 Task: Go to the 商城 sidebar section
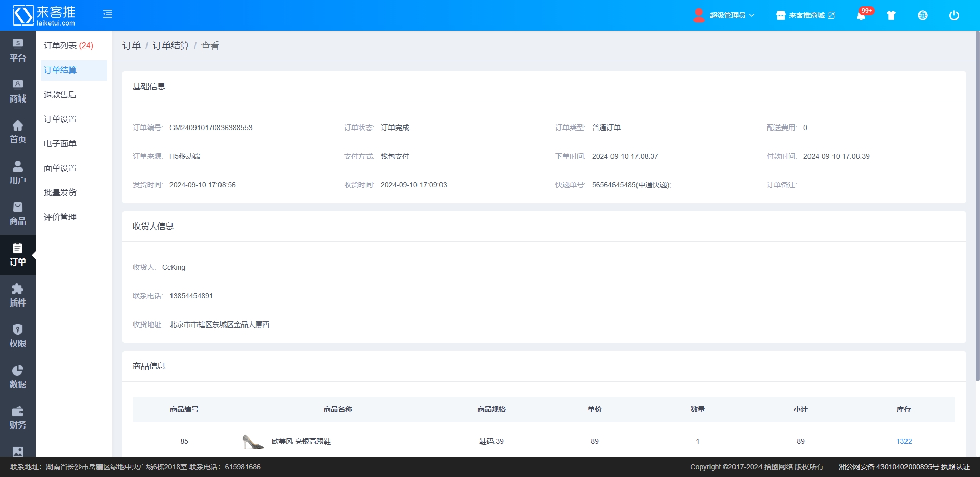click(18, 92)
